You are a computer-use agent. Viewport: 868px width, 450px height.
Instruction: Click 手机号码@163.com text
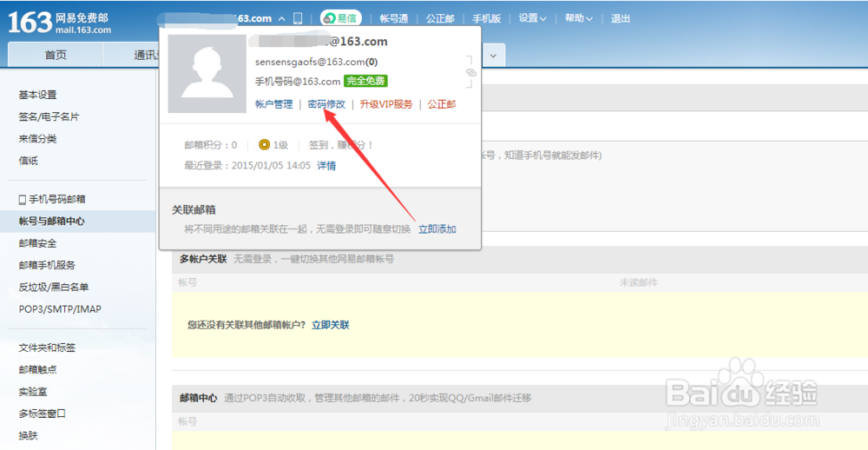[297, 82]
